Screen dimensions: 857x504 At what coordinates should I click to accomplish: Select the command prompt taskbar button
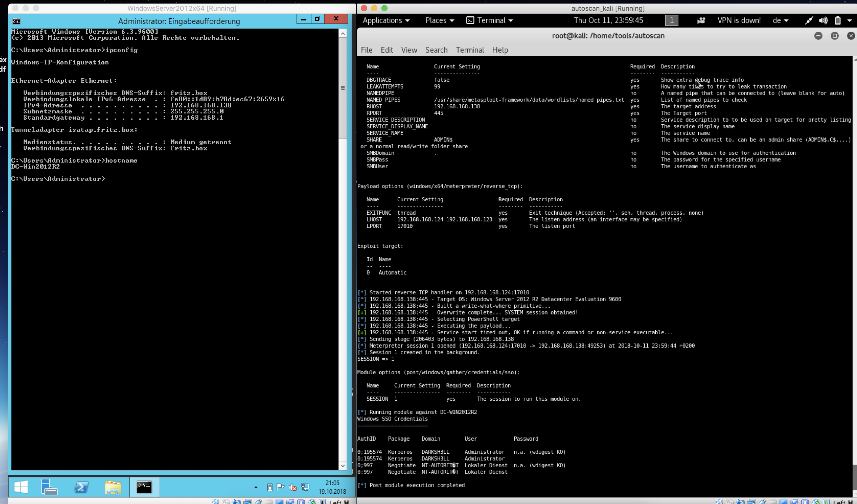(x=144, y=487)
